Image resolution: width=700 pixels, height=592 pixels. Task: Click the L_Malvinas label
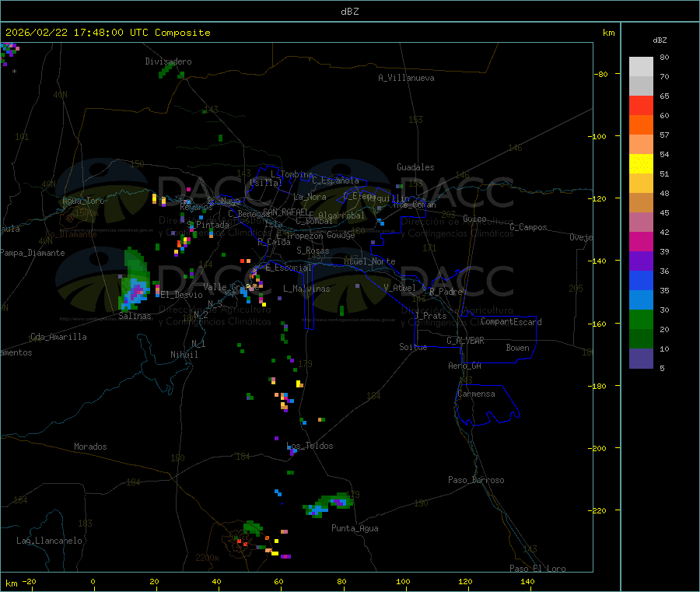point(306,289)
